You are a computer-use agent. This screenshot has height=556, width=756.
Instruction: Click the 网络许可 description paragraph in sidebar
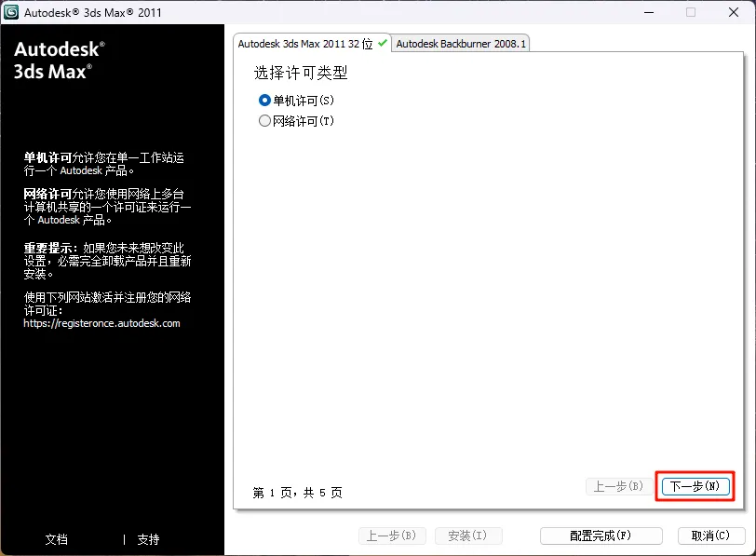coord(107,207)
